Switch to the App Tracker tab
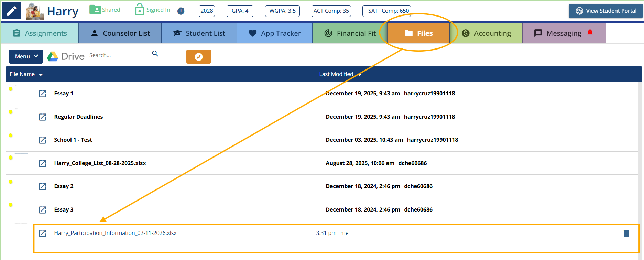The image size is (644, 260). (274, 33)
